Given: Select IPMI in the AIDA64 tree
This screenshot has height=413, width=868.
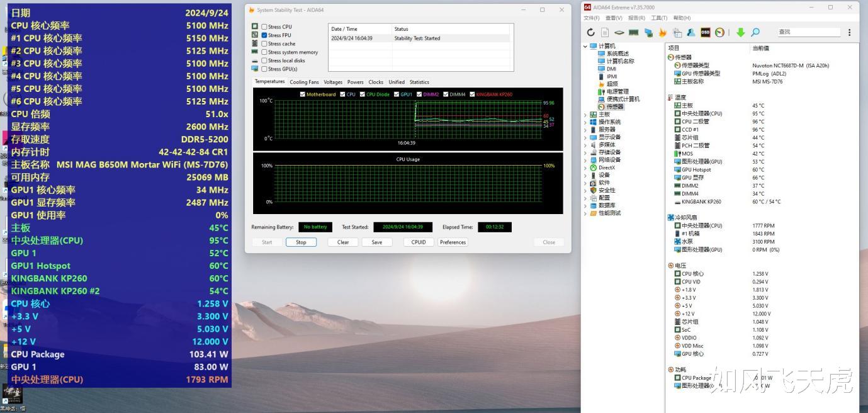Looking at the screenshot, I should [x=608, y=76].
